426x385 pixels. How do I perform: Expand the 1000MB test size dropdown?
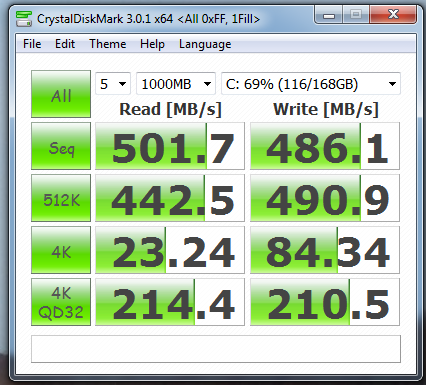pyautogui.click(x=176, y=84)
